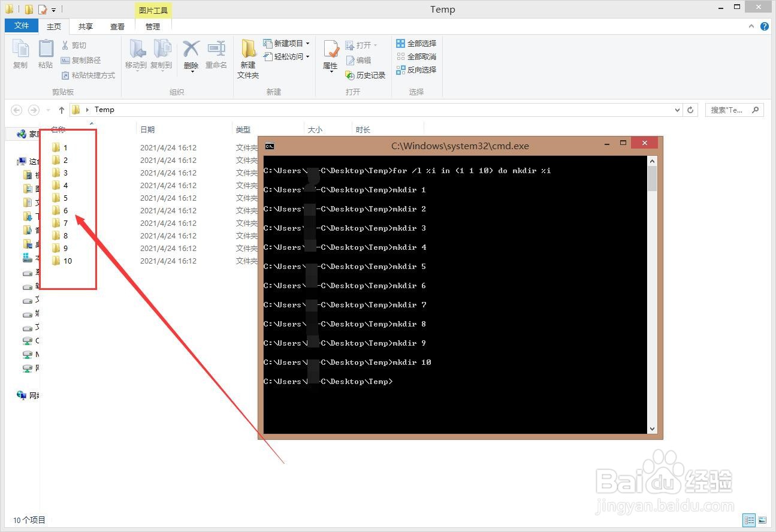Click the cmd window scroll down arrow
The width and height of the screenshot is (776, 532).
click(653, 429)
